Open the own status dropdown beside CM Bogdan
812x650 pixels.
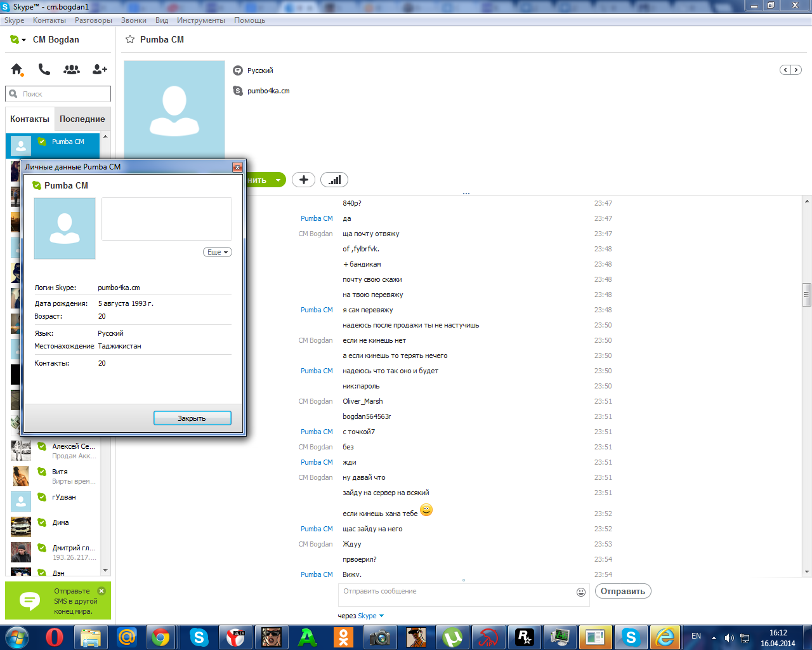point(18,39)
